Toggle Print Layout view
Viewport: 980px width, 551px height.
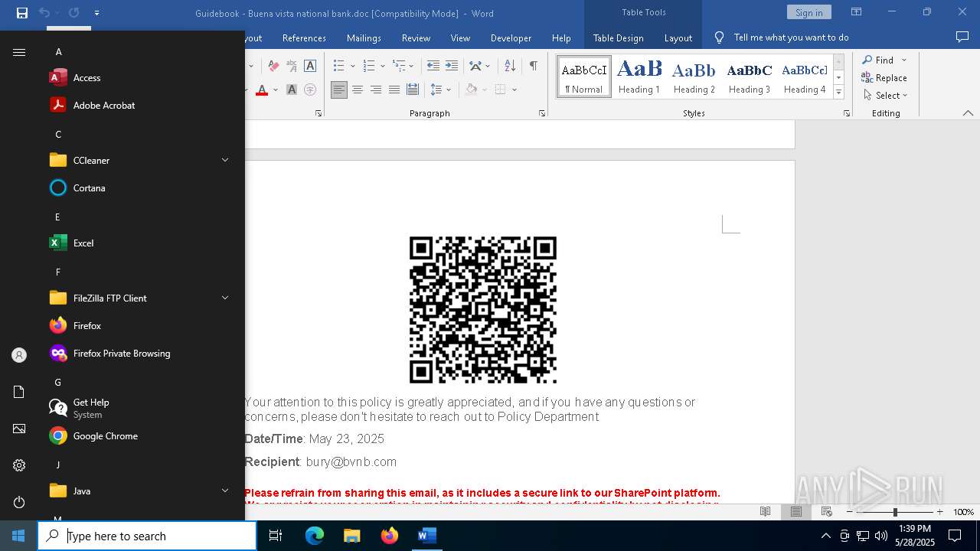tap(795, 511)
